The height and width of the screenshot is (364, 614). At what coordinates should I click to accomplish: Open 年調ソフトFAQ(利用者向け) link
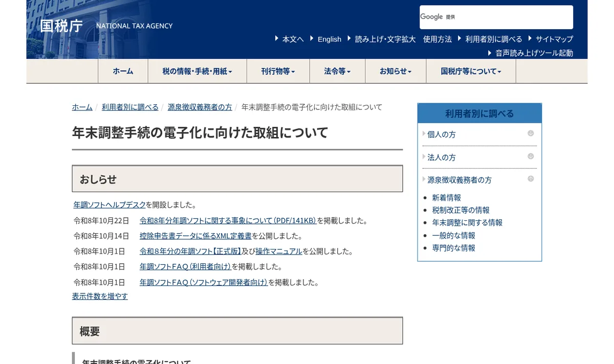pos(185,267)
